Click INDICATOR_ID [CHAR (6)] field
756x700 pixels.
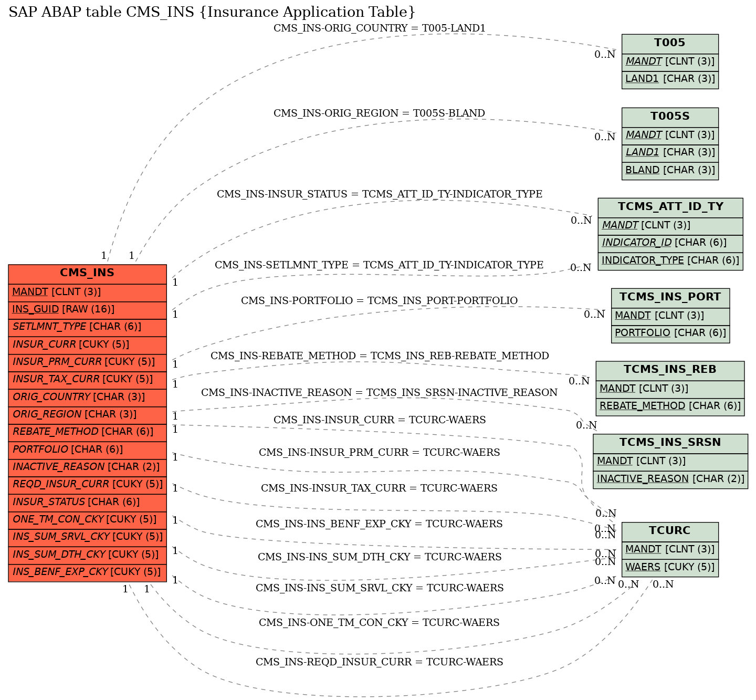point(670,243)
